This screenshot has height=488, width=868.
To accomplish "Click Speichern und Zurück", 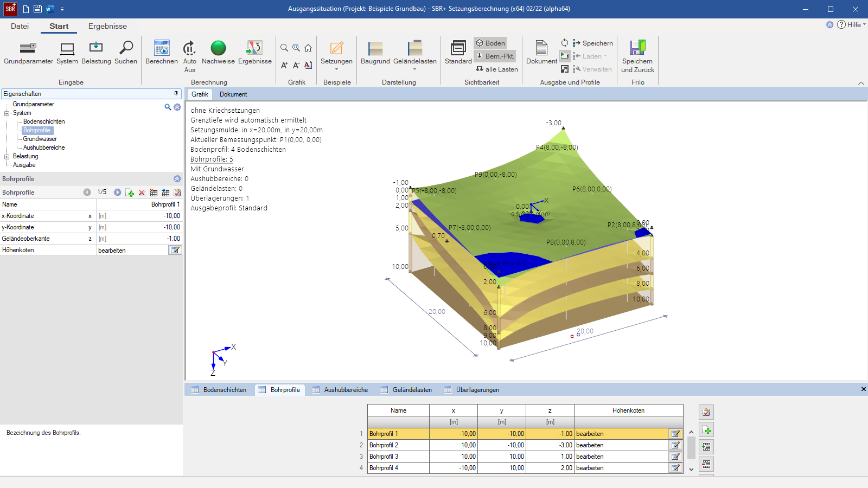I will click(x=637, y=56).
